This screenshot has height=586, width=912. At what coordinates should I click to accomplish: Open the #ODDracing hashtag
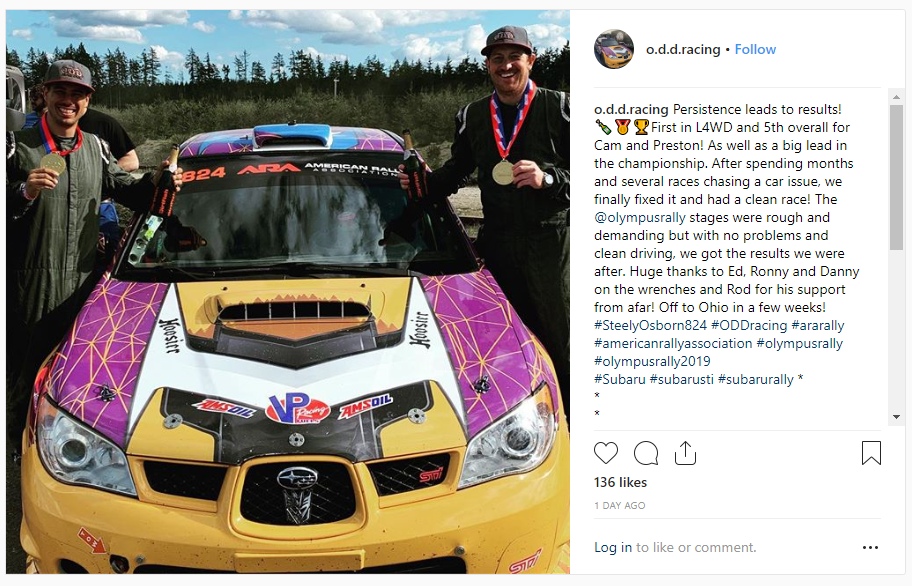pyautogui.click(x=749, y=326)
